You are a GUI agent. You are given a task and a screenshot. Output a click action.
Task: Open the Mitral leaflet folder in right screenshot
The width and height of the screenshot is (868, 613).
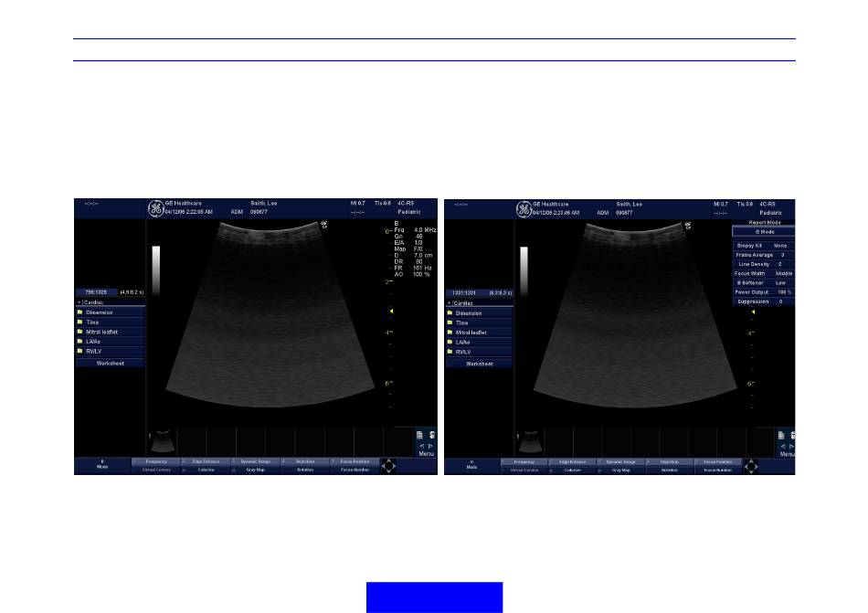480,333
